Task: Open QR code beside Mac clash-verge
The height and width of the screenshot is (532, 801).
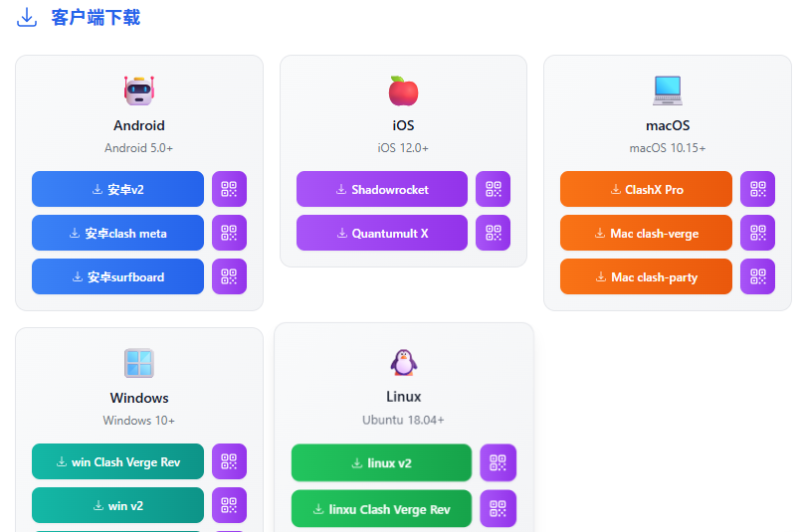Action: 757,233
